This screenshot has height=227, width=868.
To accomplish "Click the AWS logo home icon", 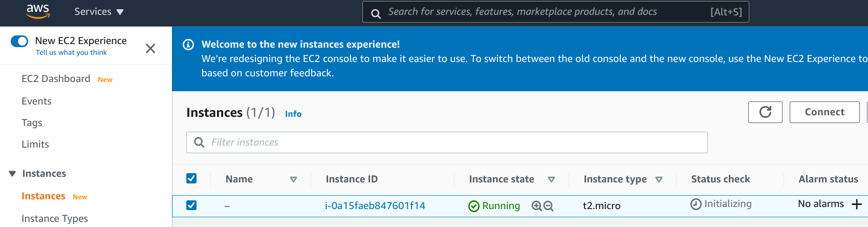I will point(38,11).
